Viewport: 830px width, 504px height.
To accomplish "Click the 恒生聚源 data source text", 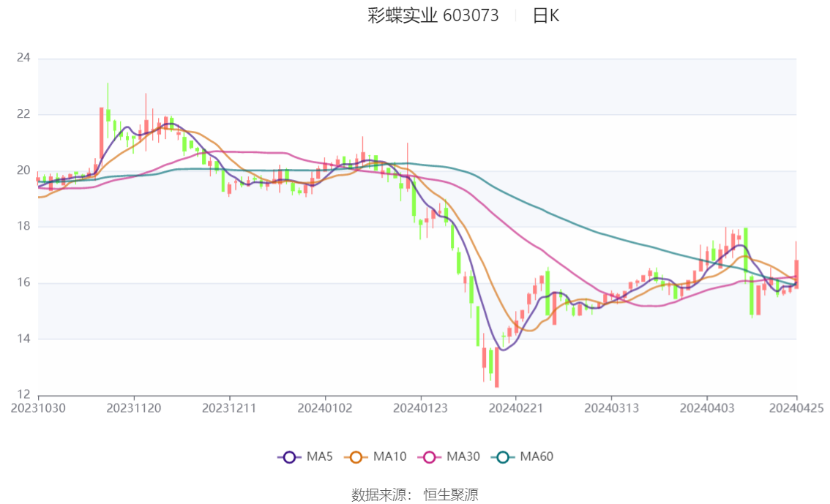I will (x=450, y=495).
